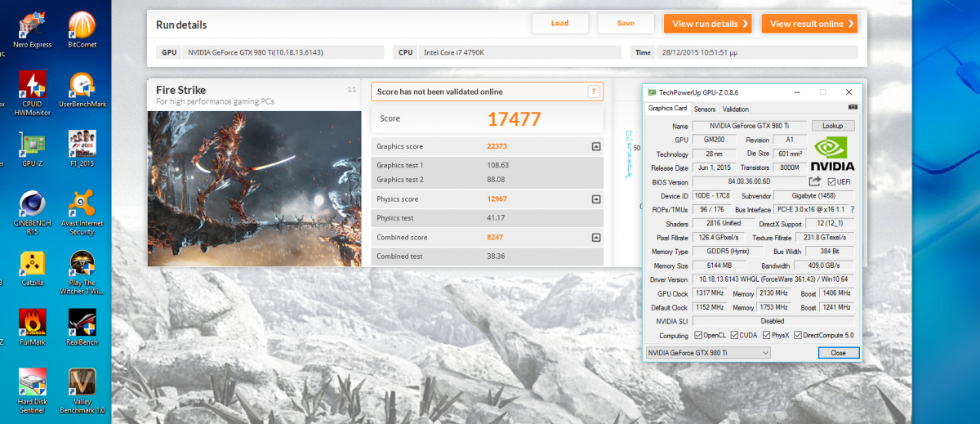
Task: Click the GPU-Z screenshot camera icon
Action: 853,107
